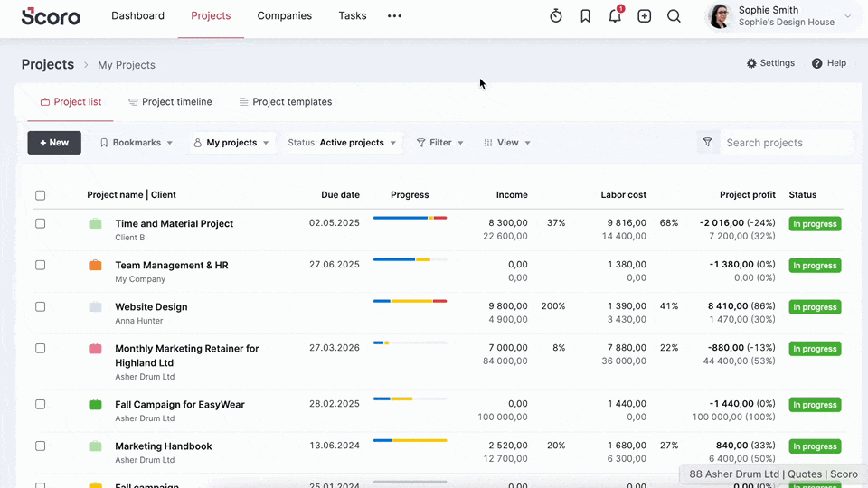The width and height of the screenshot is (868, 488).
Task: Click the Labor cost column header
Action: pyautogui.click(x=623, y=195)
